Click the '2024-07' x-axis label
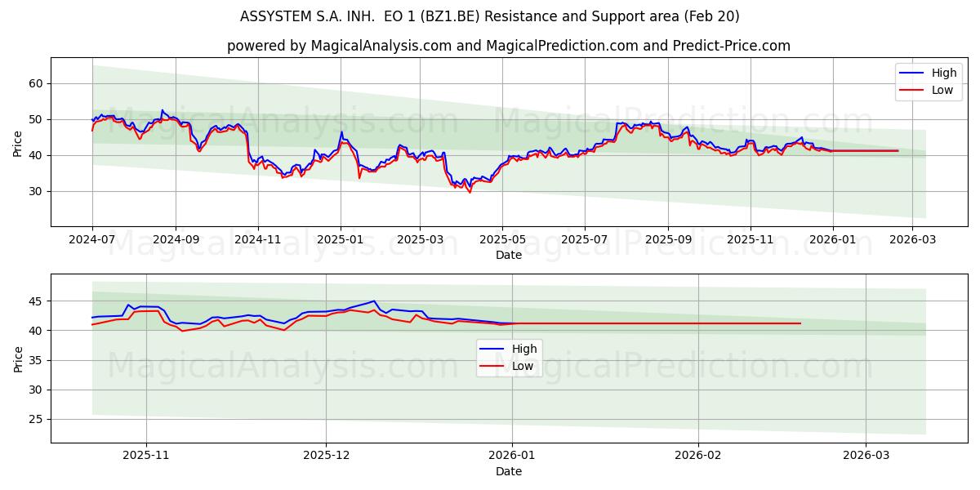980x490 pixels. coord(92,240)
